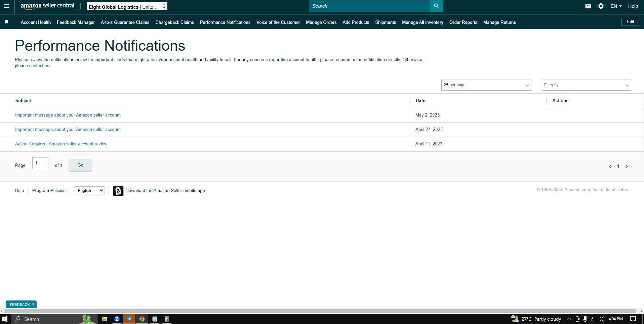Open the hamburger navigation menu
Image resolution: width=644 pixels, height=324 pixels.
(x=7, y=6)
